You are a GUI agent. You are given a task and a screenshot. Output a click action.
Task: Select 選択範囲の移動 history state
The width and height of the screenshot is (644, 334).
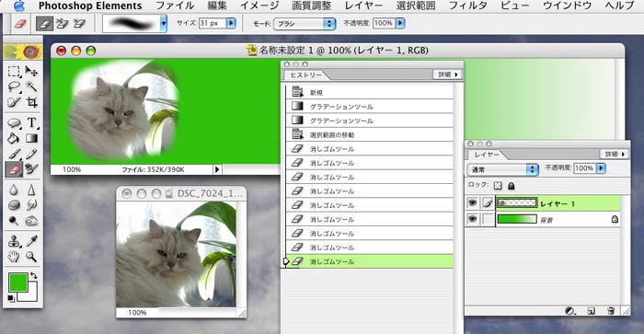[370, 134]
